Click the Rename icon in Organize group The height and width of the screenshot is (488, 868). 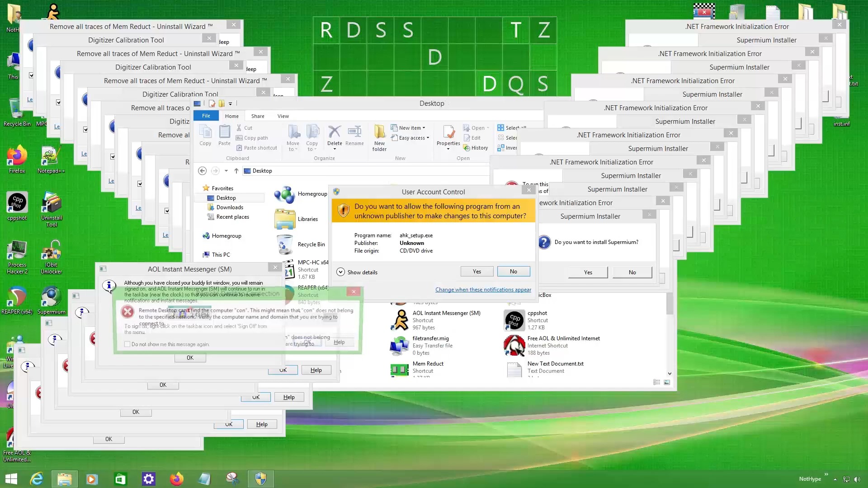click(x=354, y=136)
